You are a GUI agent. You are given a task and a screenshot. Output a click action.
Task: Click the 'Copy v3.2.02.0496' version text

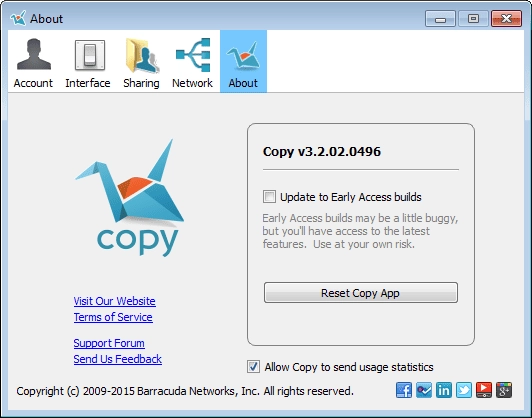(x=322, y=151)
